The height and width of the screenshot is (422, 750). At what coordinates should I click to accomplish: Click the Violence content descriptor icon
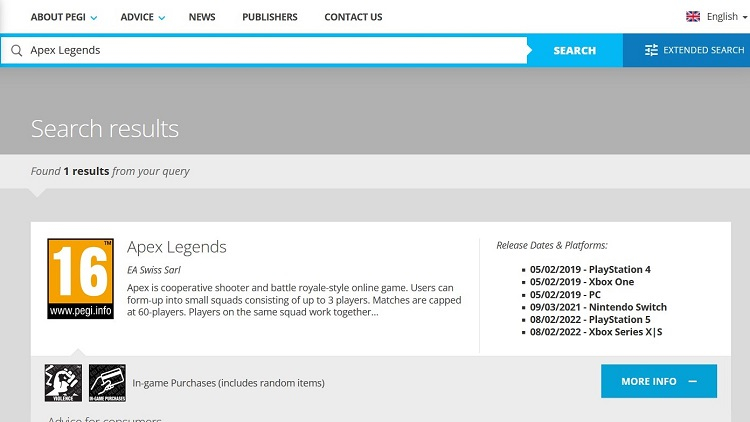coord(63,383)
